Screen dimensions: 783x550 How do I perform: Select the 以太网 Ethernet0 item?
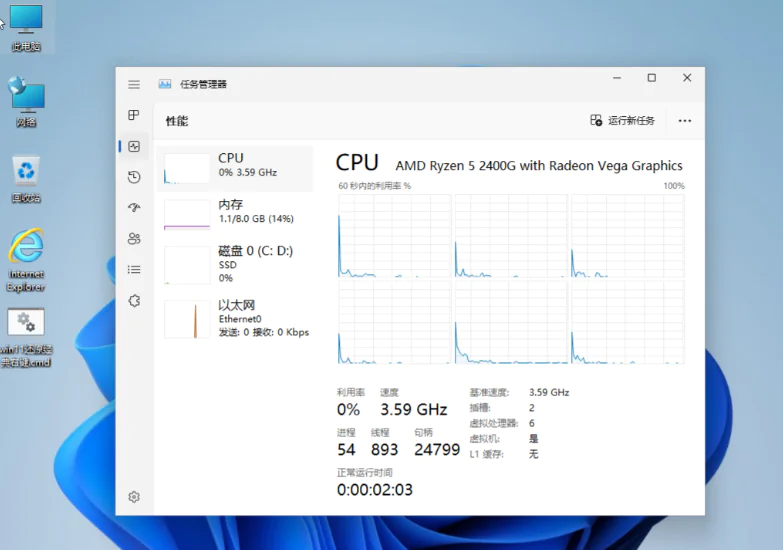click(x=235, y=318)
